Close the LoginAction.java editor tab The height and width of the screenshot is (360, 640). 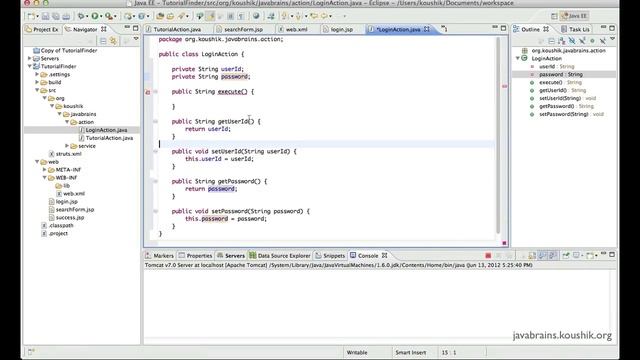(x=427, y=29)
